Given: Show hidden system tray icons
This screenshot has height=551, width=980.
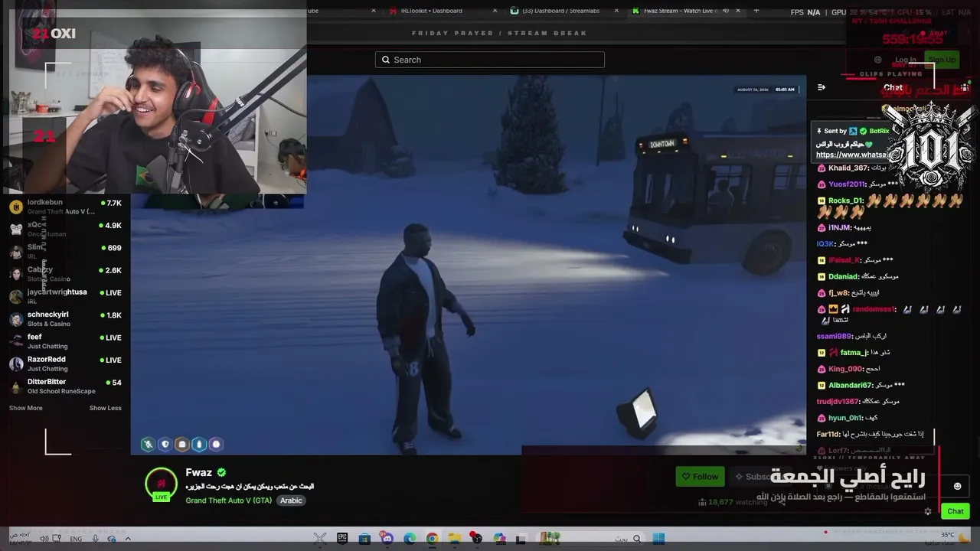Looking at the screenshot, I should tap(128, 539).
